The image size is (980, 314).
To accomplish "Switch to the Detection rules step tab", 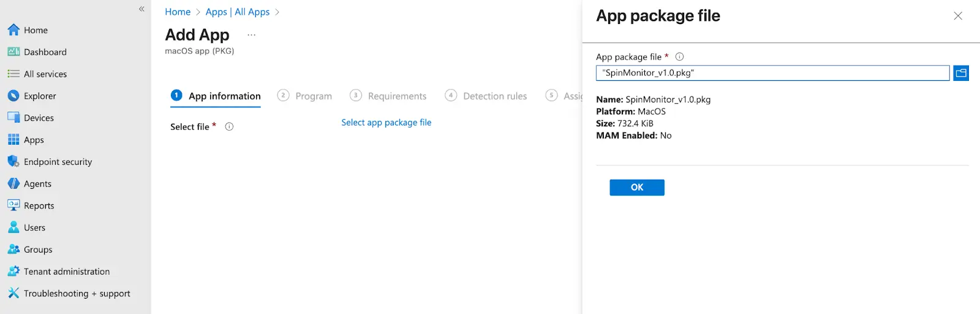I will (x=486, y=96).
